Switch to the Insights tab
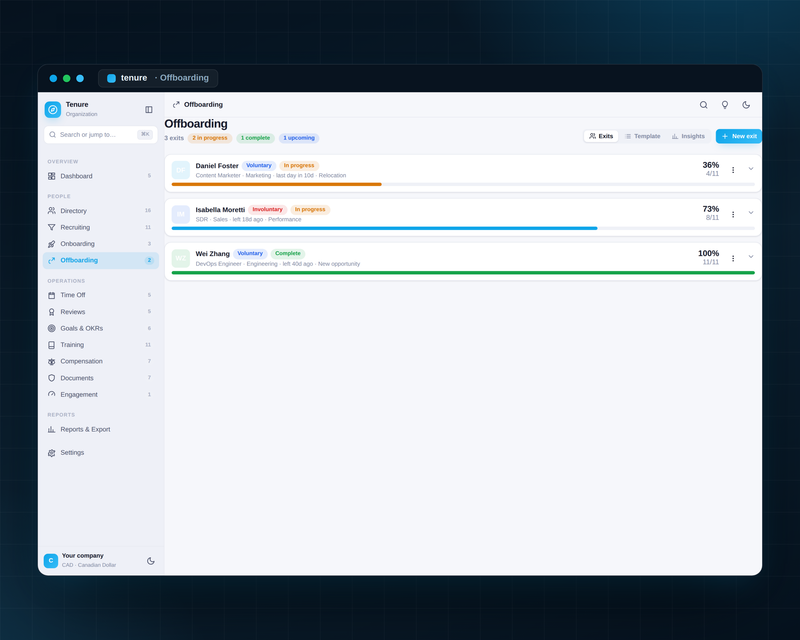Viewport: 800px width, 640px height. coord(688,136)
